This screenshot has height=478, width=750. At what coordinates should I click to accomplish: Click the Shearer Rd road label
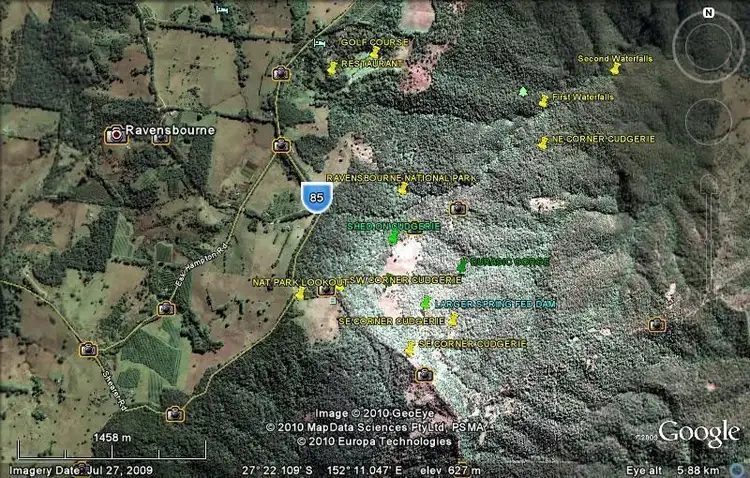(114, 389)
